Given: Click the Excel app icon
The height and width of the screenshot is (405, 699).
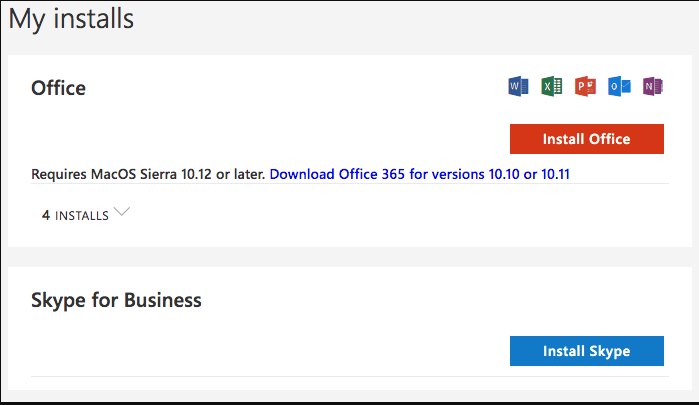Looking at the screenshot, I should pyautogui.click(x=551, y=87).
